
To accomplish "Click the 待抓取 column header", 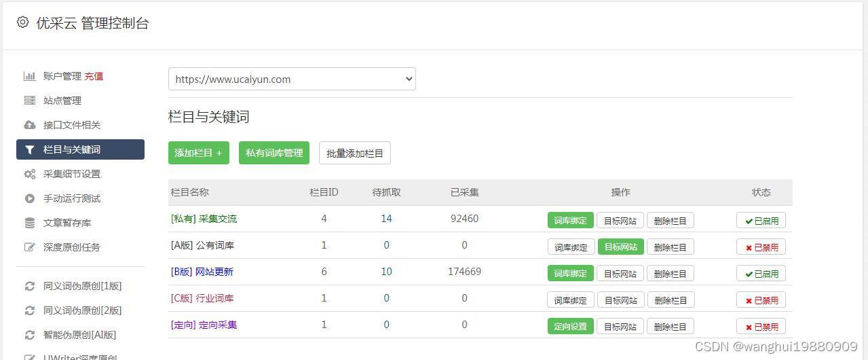I will coord(386,192).
